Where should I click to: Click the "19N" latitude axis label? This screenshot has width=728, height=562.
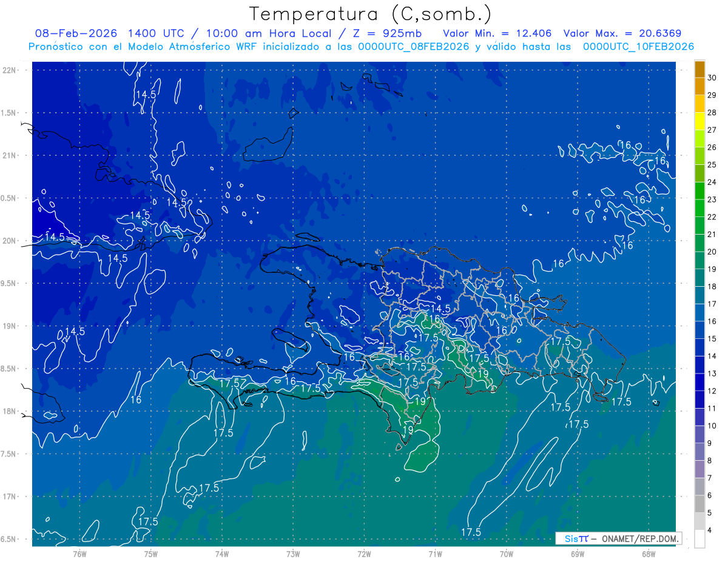click(9, 326)
